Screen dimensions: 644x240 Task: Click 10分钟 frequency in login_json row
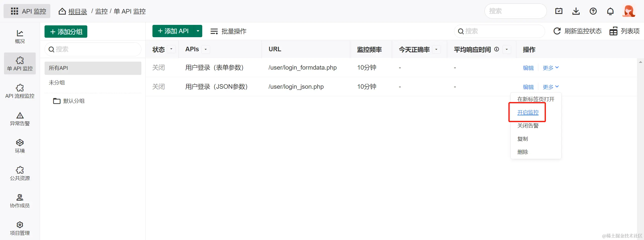pos(367,87)
